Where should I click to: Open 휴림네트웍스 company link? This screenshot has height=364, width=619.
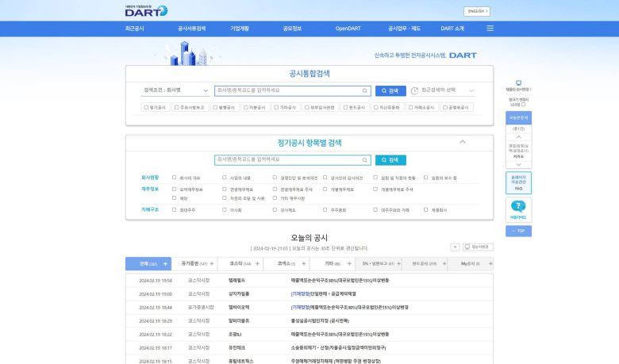pyautogui.click(x=240, y=362)
